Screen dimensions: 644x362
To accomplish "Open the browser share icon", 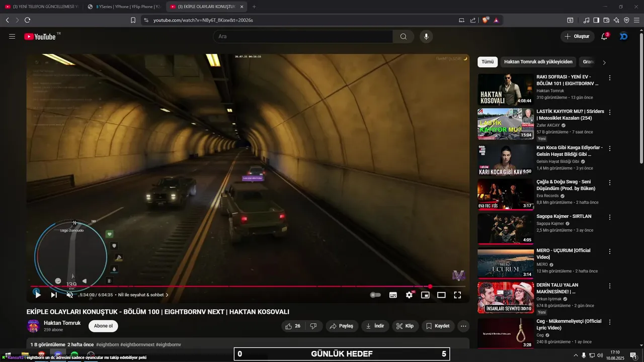I will (x=472, y=20).
